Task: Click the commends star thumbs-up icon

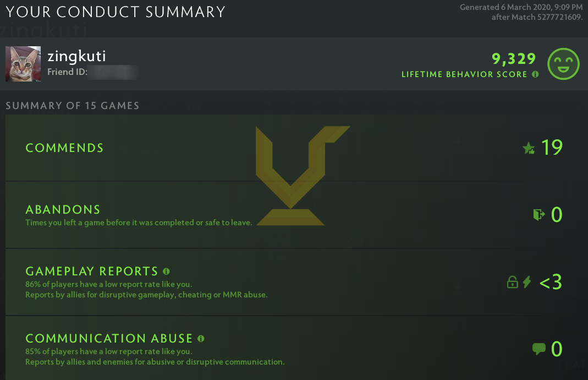Action: click(529, 148)
